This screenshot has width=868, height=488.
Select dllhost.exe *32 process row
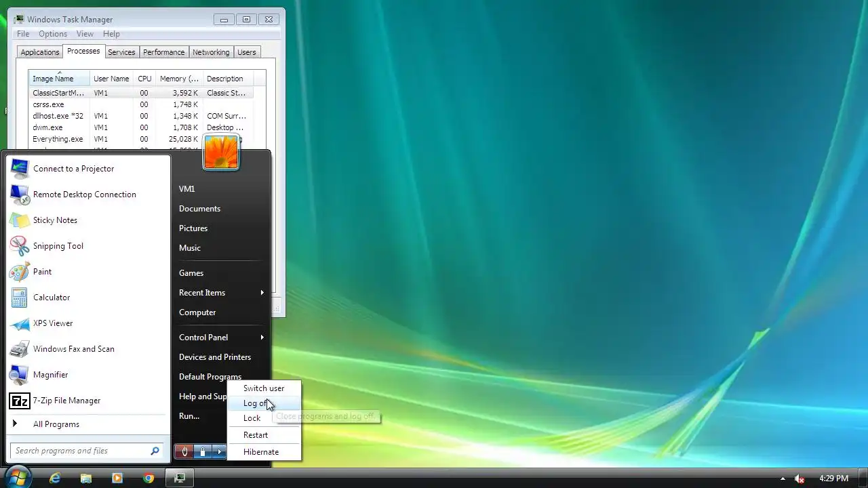coord(141,116)
